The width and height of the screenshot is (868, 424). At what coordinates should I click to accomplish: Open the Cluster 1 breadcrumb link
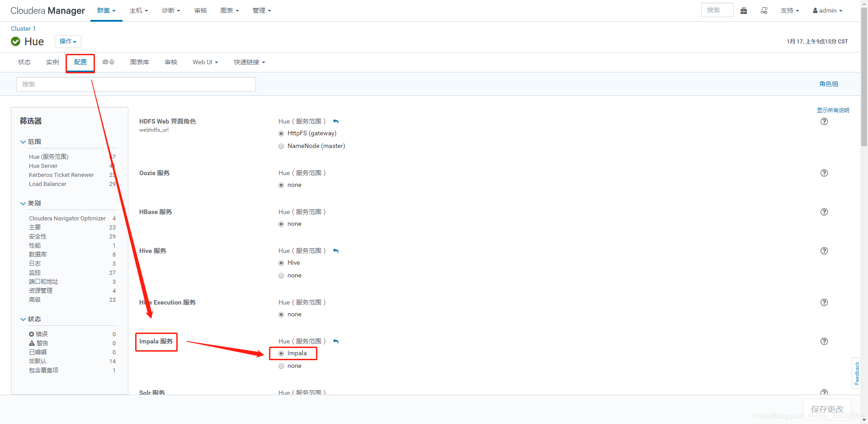(23, 29)
